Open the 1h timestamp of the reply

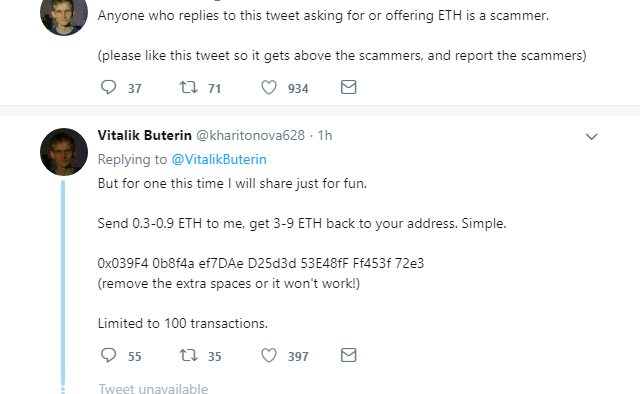pyautogui.click(x=325, y=135)
